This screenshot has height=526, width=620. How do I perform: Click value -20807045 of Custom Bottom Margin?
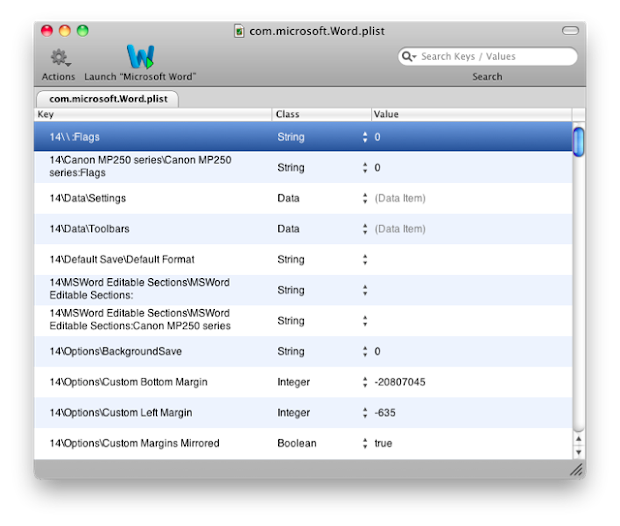[x=400, y=382]
